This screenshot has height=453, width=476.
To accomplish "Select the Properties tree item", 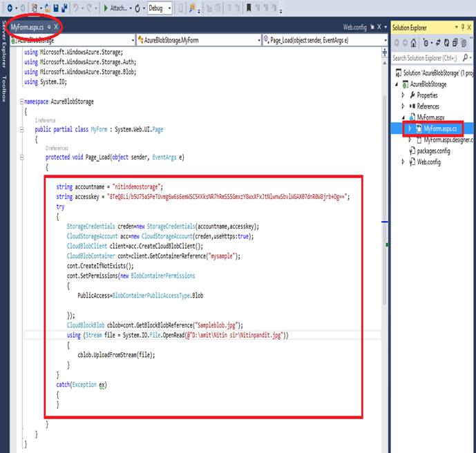I will [x=427, y=95].
